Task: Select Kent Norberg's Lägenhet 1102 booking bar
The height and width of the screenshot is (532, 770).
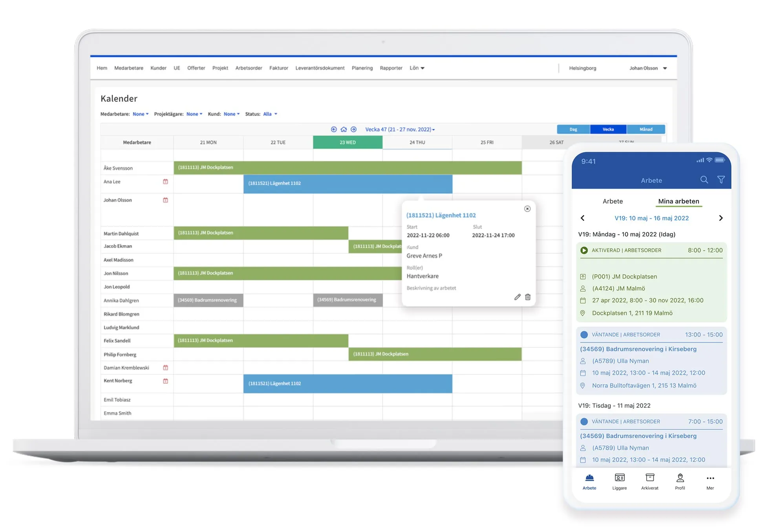Action: coord(348,384)
